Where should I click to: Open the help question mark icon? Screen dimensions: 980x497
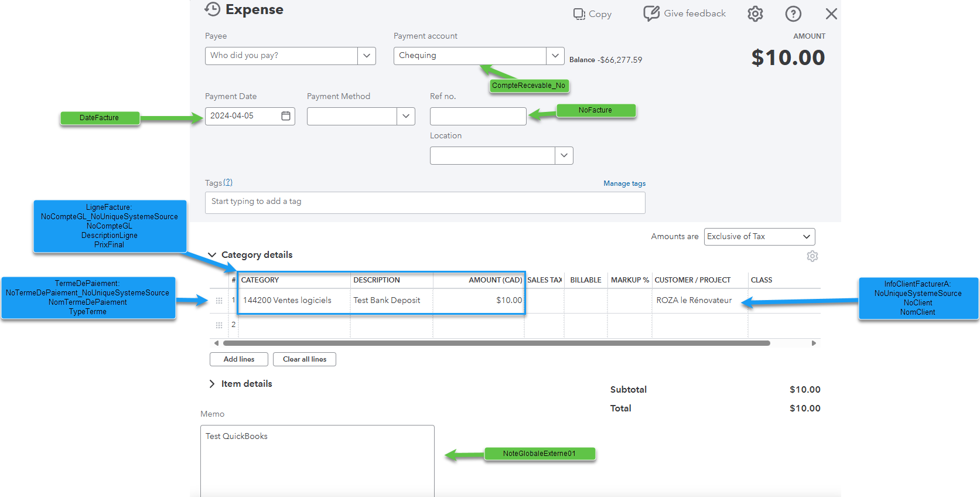793,14
